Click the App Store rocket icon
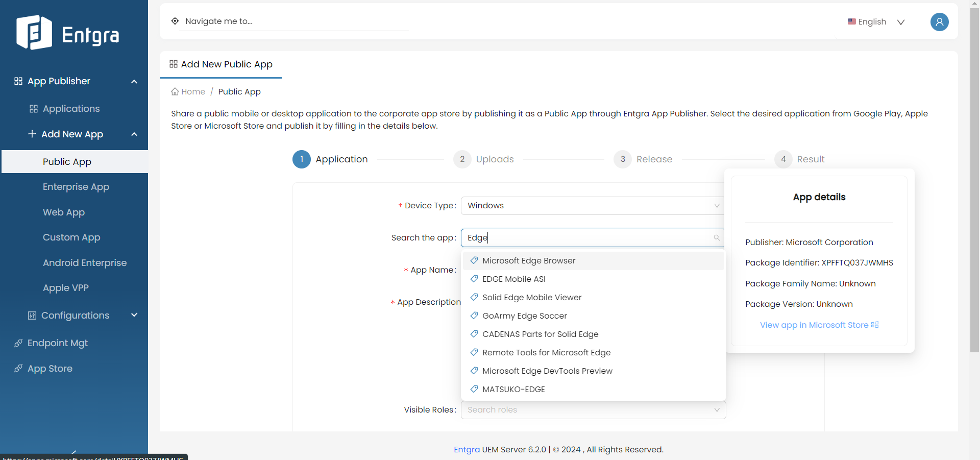This screenshot has width=980, height=460. [x=18, y=369]
